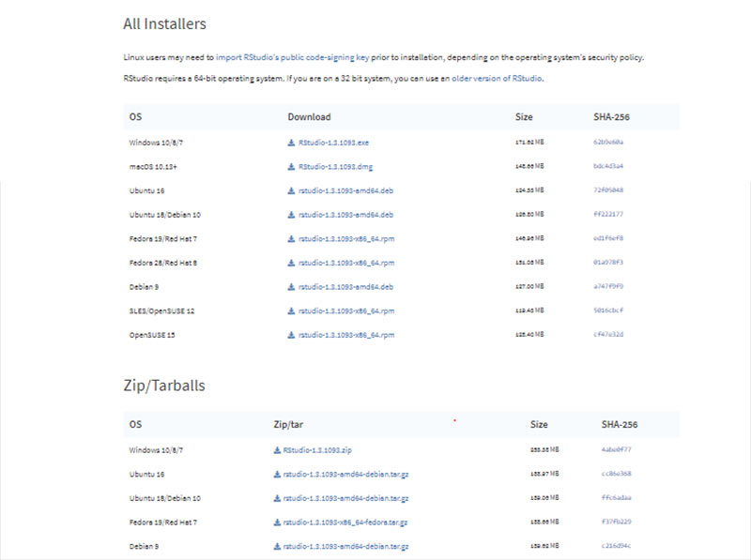Click download icon beside RStudio-1.3.1093.dmg
751x560 pixels.
click(x=291, y=167)
